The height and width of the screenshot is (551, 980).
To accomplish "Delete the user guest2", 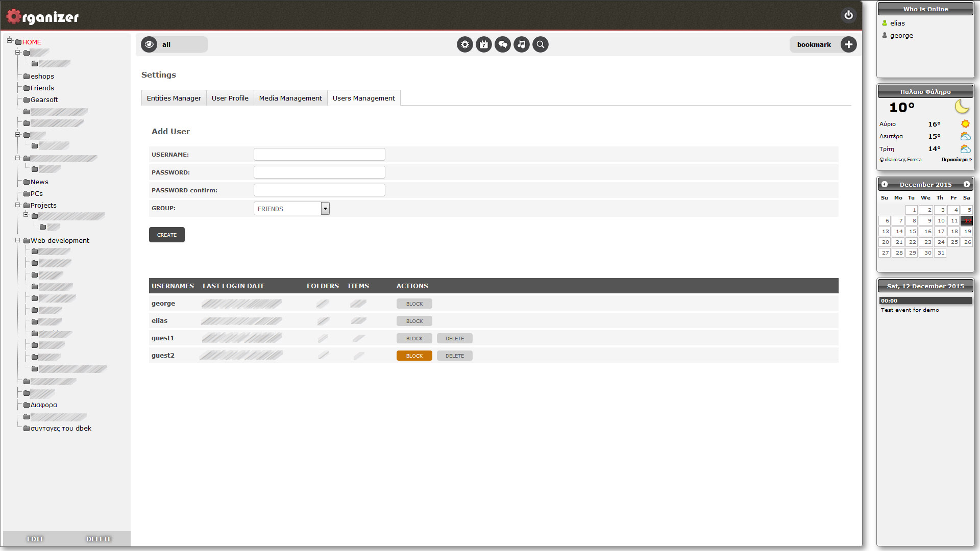I will (454, 356).
